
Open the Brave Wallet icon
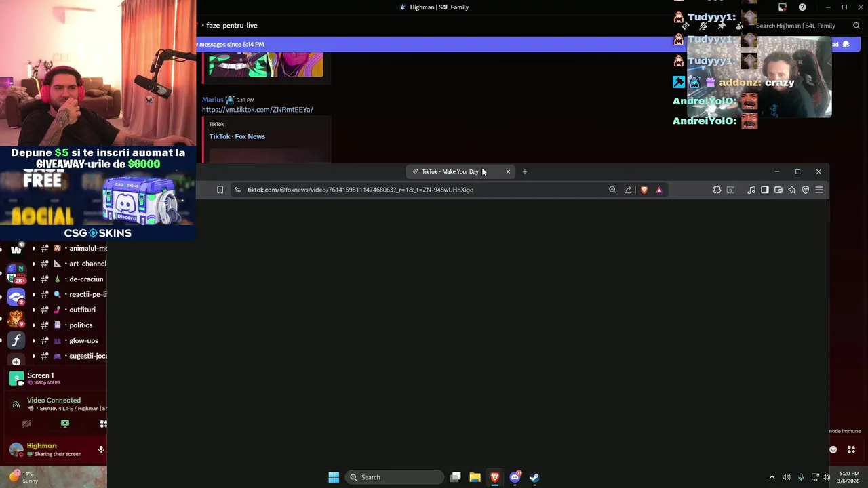click(778, 190)
